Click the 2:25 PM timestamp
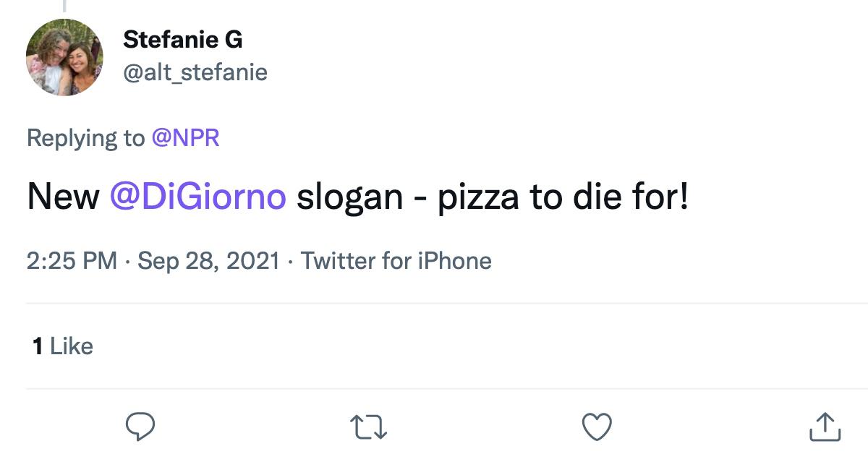868x454 pixels. click(x=72, y=260)
